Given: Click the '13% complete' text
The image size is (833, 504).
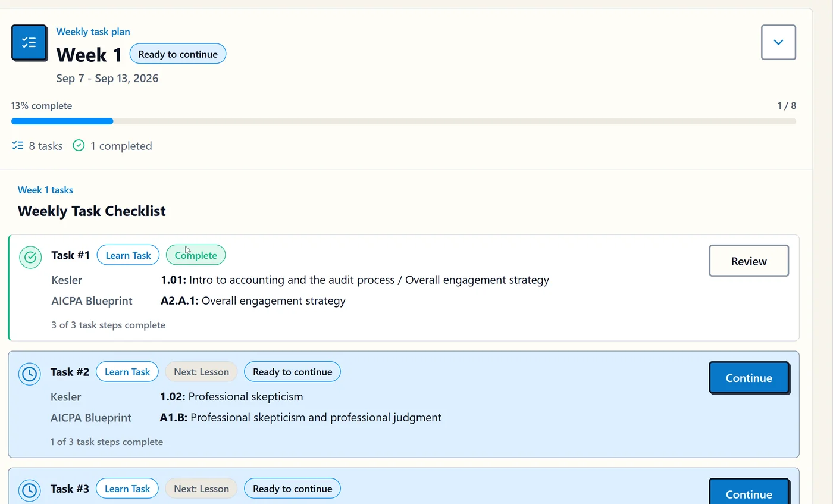Looking at the screenshot, I should click(42, 106).
